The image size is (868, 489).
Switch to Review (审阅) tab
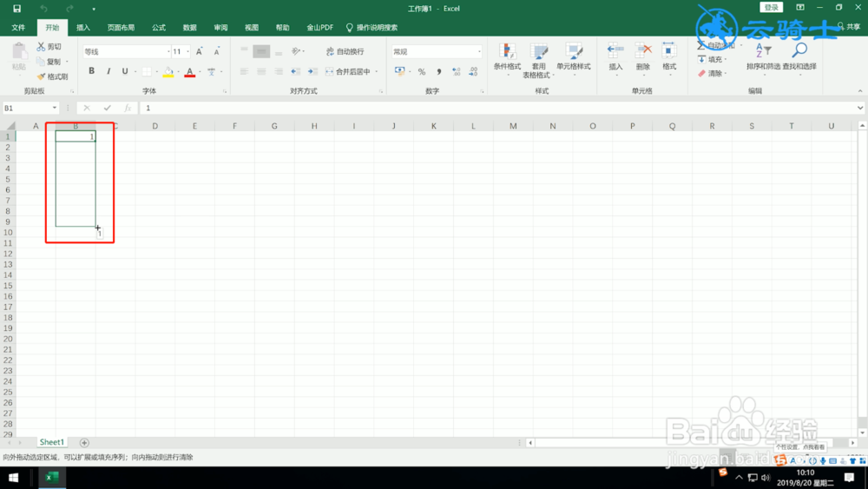[x=220, y=27]
